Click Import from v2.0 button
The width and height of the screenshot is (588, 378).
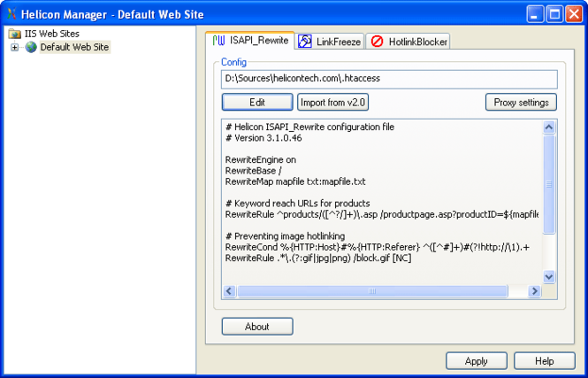333,102
